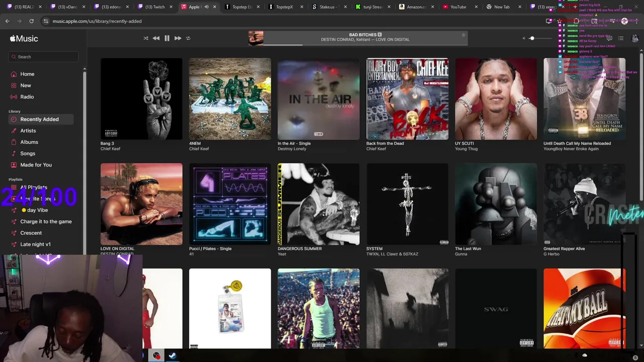Open the BAD BITCHES now-playing artwork
Viewport: 644px width, 362px height.
[x=256, y=38]
